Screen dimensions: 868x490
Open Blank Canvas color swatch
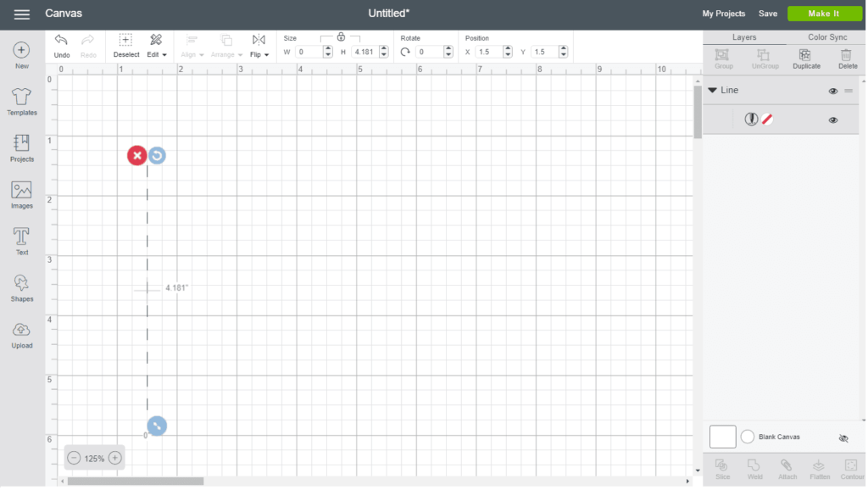pyautogui.click(x=722, y=437)
